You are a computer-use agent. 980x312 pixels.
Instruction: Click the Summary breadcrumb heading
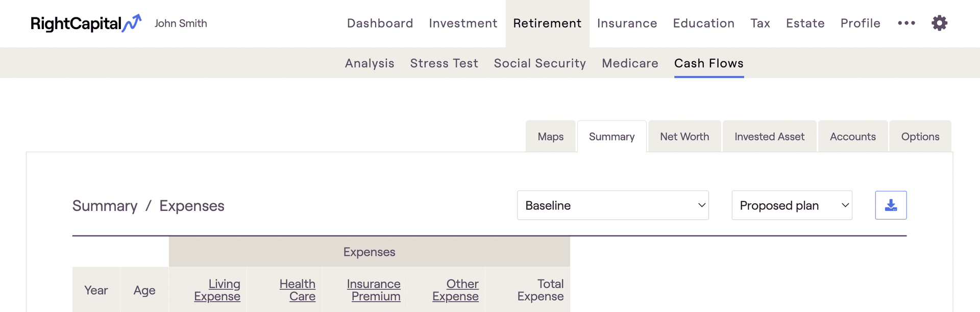pos(105,206)
